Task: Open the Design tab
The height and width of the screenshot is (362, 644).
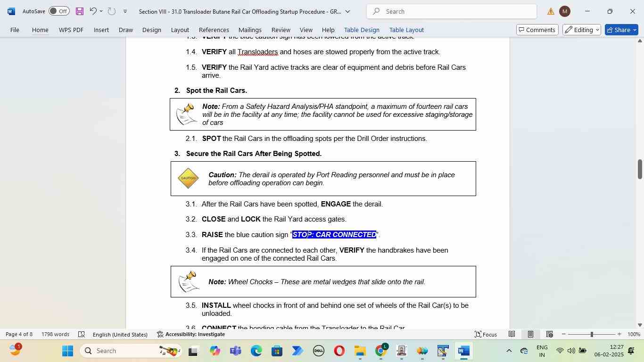Action: coord(152,30)
